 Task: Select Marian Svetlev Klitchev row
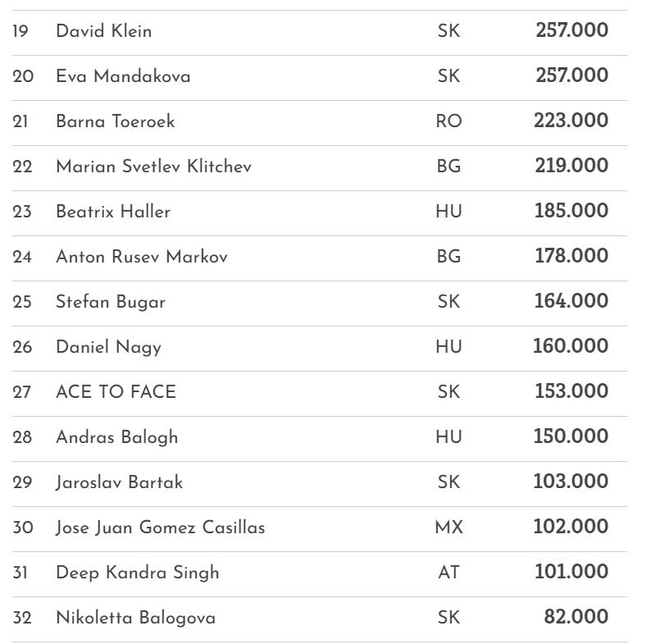tap(153, 167)
